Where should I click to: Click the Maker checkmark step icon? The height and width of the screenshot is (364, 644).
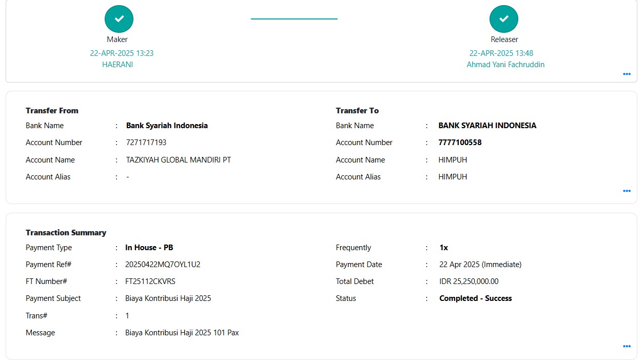click(119, 18)
